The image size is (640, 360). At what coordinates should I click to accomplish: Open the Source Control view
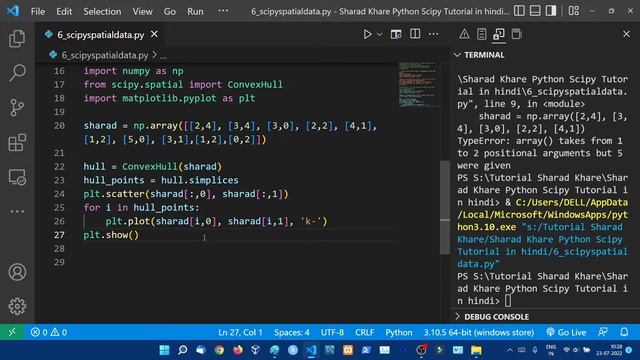17,108
